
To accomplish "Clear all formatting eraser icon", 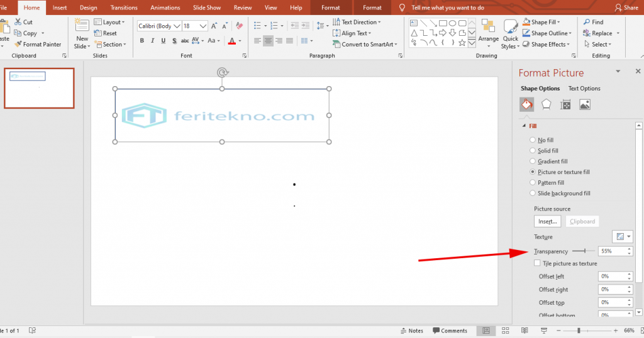I will click(x=240, y=26).
